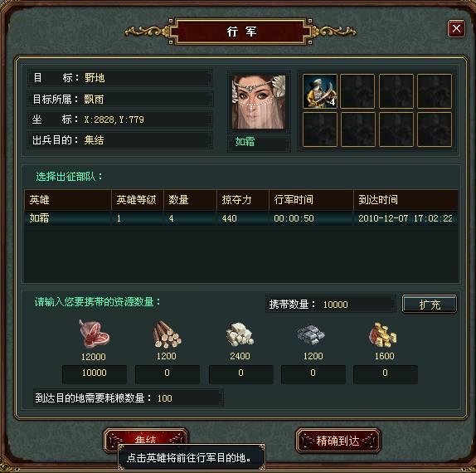The width and height of the screenshot is (476, 473).
Task: Click the wood logs resource icon
Action: coord(167,334)
